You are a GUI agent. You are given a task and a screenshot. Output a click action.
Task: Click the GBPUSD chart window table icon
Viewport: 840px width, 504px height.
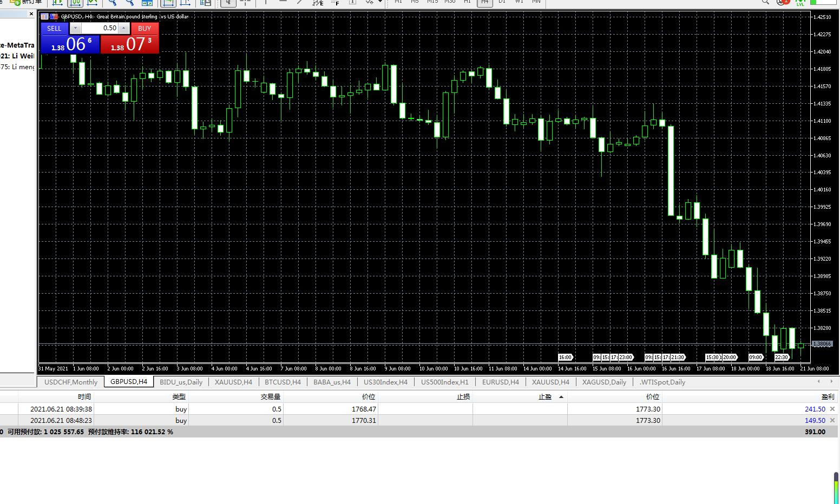click(x=45, y=17)
